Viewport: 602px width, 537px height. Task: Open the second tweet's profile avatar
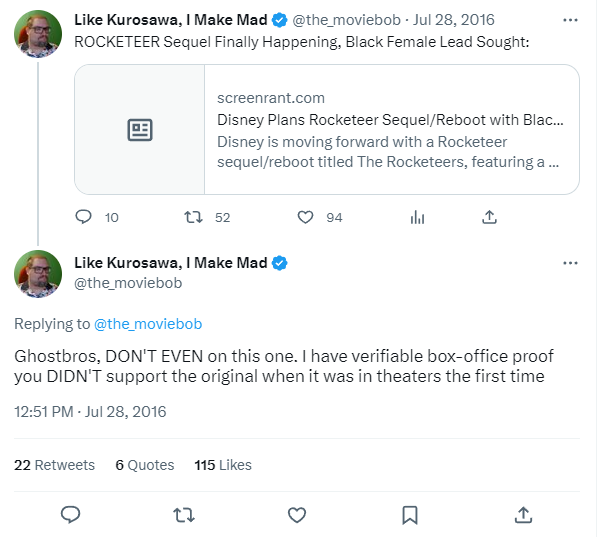[39, 274]
